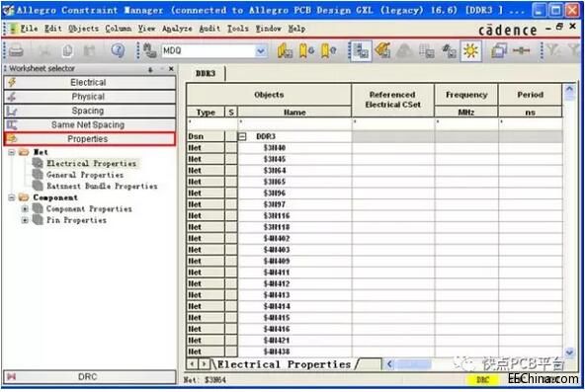Click the second yellow bookmark icon

306,50
